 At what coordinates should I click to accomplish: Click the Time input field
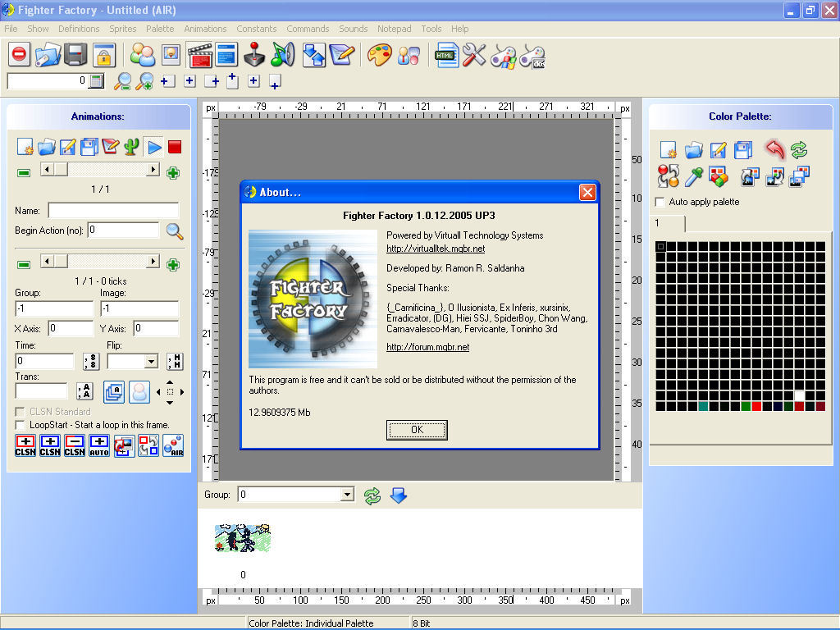(45, 361)
